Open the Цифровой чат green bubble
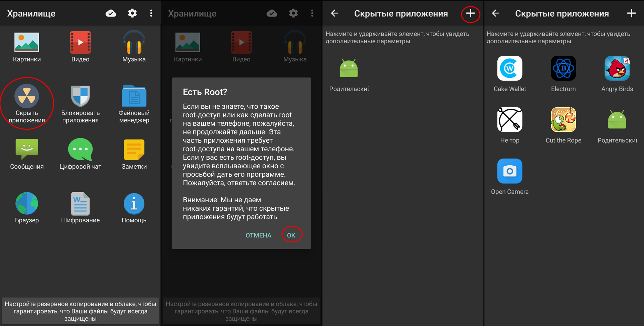Viewport: 644px width, 326px height. click(x=80, y=149)
